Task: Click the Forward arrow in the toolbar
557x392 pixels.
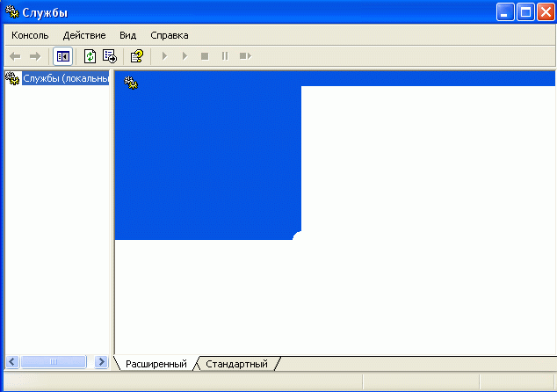Action: pyautogui.click(x=35, y=56)
